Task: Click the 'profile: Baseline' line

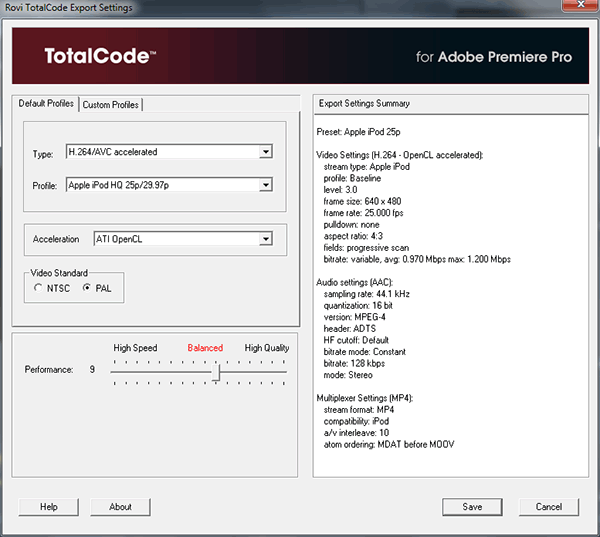Action: click(352, 178)
